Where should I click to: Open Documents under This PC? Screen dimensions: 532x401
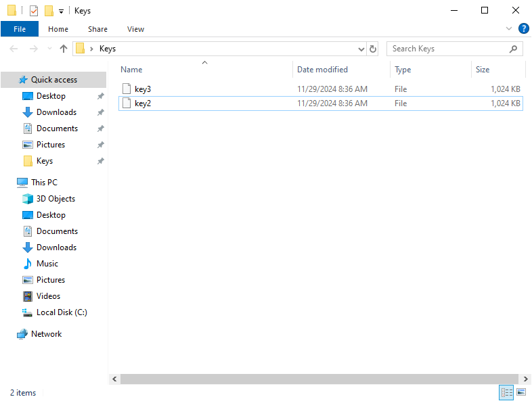point(57,231)
